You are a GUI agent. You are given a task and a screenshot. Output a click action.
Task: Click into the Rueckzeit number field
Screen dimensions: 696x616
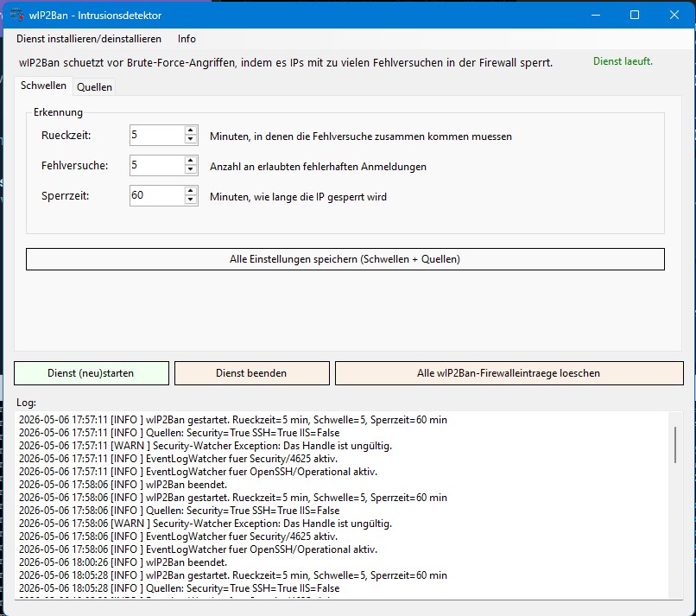tap(157, 135)
